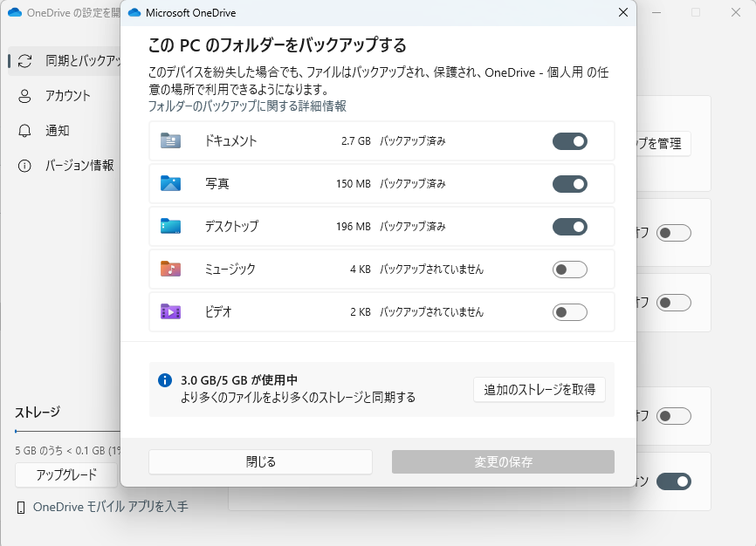Click バックアップ済み status for ドキュメント

coord(413,141)
